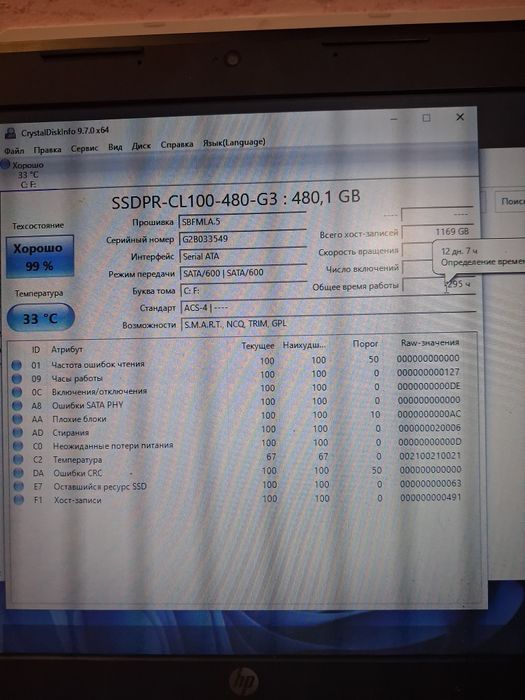Open the Вид menu
The width and height of the screenshot is (525, 700).
pyautogui.click(x=115, y=147)
